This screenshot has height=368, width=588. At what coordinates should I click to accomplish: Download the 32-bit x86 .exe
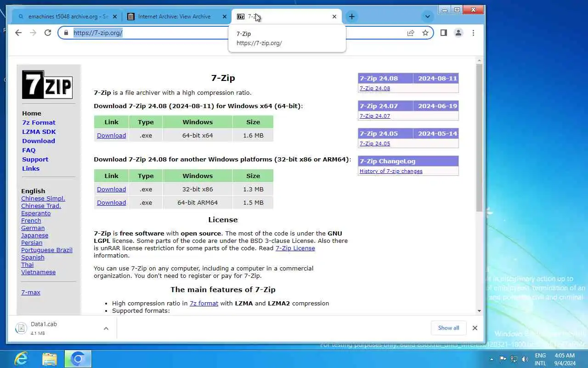point(111,189)
